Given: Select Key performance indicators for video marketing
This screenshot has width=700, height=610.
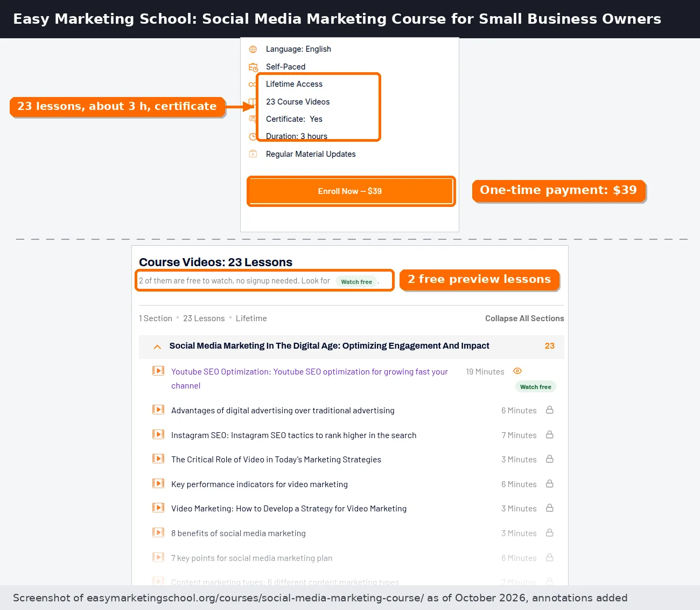Looking at the screenshot, I should (x=260, y=484).
